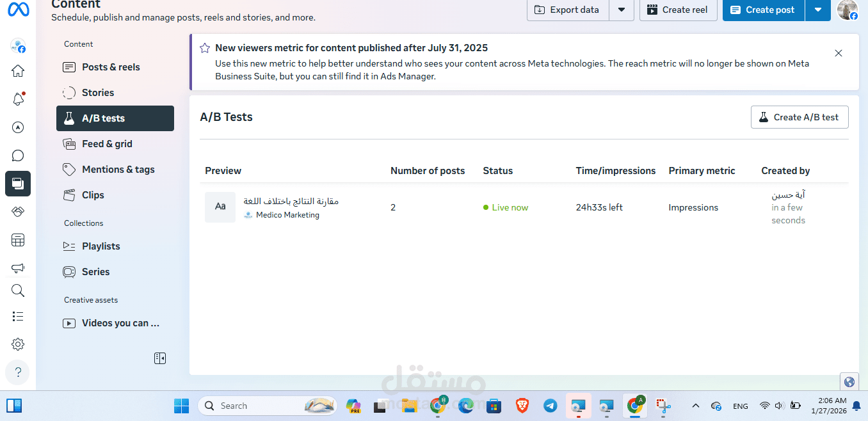Click the globe icon at bottom right
The image size is (868, 421).
tap(849, 382)
